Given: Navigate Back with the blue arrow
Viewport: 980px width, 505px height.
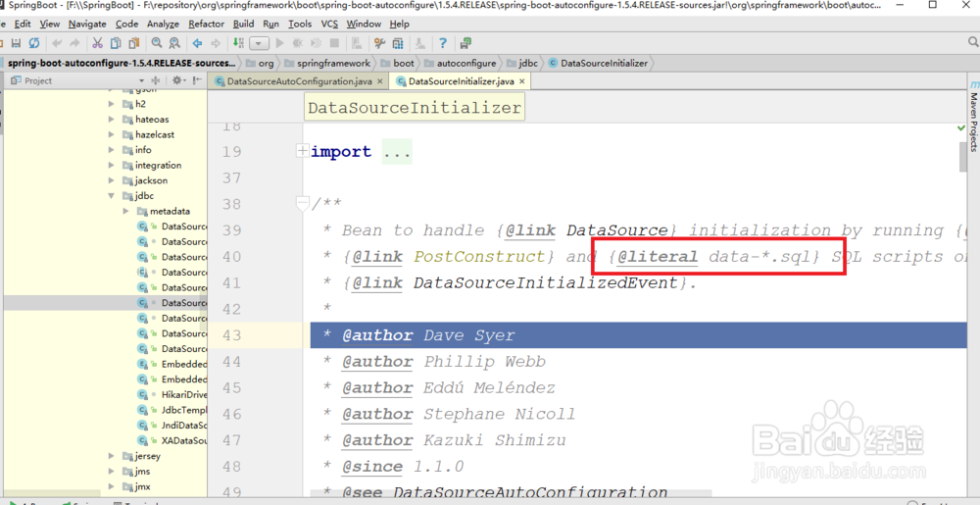Looking at the screenshot, I should point(198,43).
